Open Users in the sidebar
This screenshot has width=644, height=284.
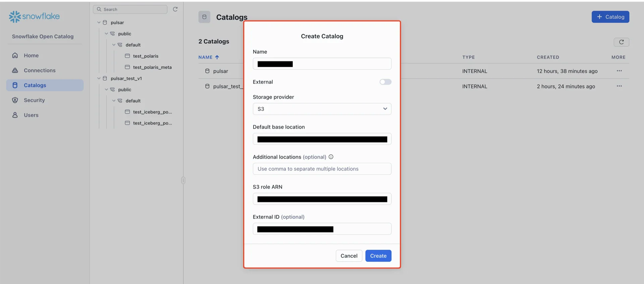pyautogui.click(x=31, y=115)
